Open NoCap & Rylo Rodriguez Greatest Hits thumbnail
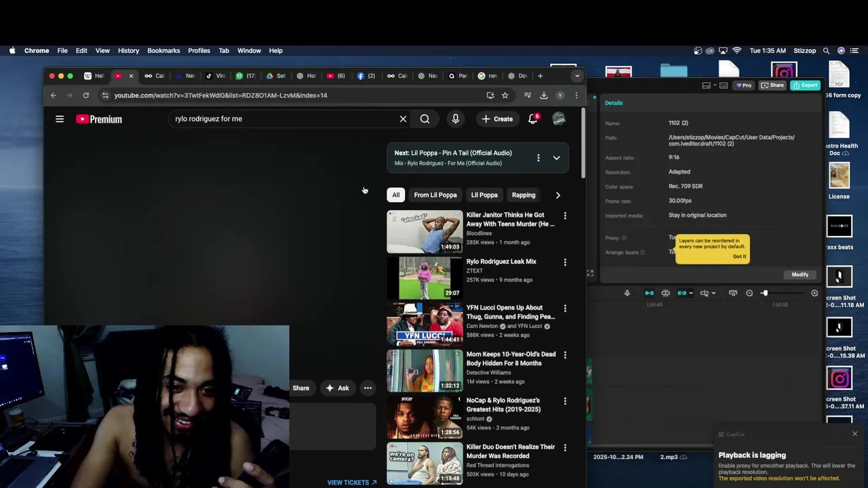Screen dimensions: 868x488 [x=425, y=418]
